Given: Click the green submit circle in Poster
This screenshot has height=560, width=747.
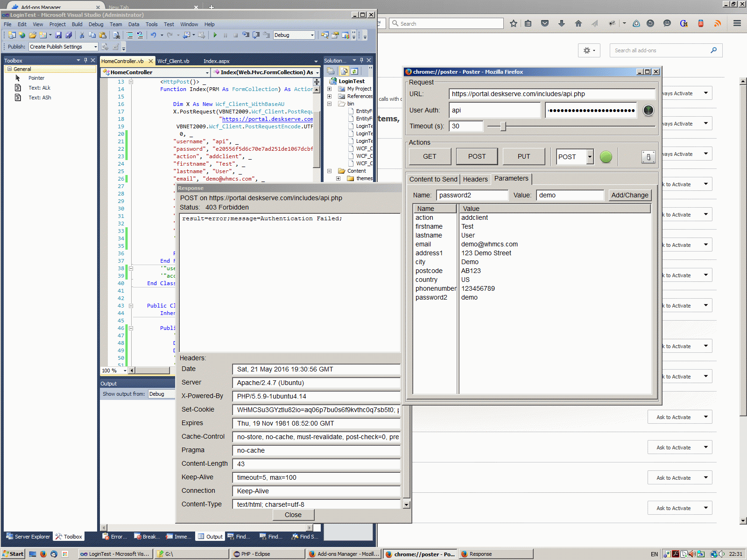Looking at the screenshot, I should (x=606, y=157).
